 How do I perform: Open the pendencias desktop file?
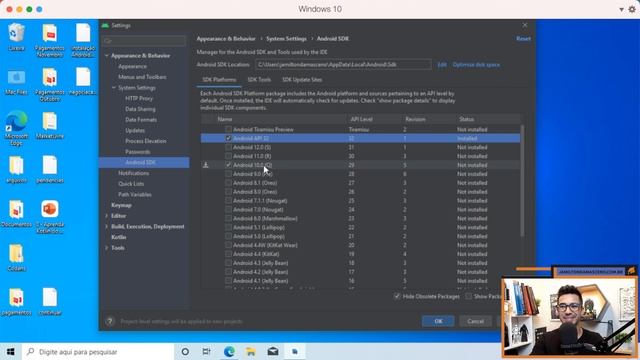50,169
